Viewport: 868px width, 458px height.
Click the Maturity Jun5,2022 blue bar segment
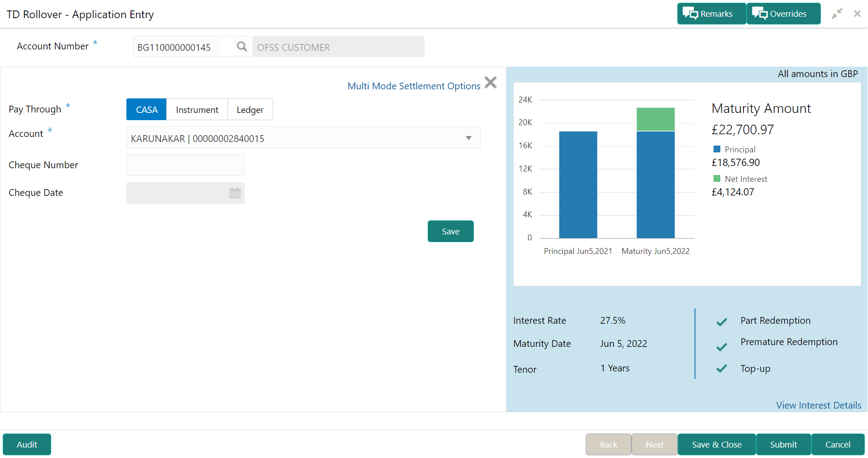point(656,185)
